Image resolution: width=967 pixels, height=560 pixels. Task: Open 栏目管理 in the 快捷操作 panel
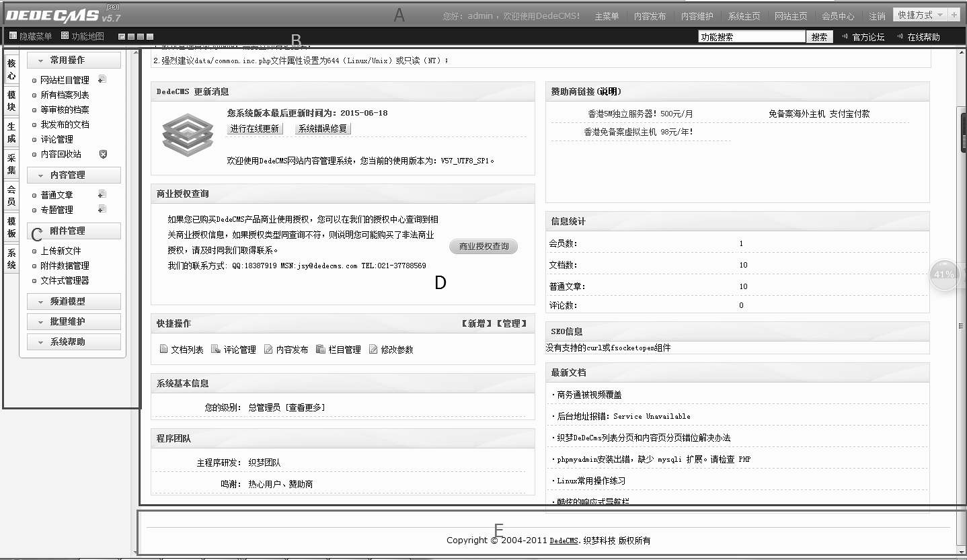339,350
